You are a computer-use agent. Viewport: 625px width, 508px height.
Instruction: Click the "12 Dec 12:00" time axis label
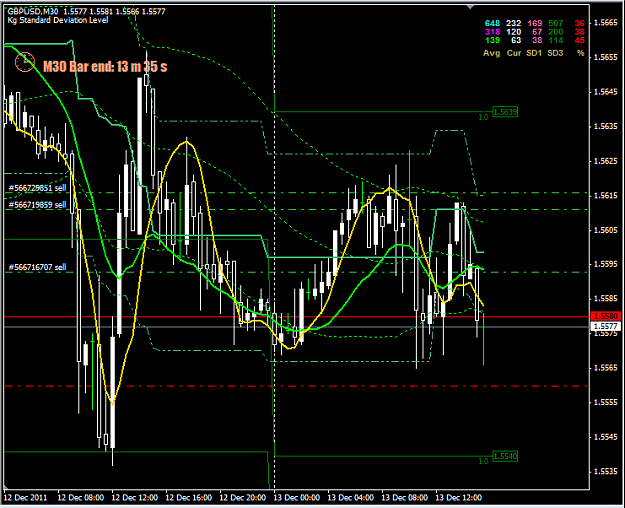coord(135,498)
